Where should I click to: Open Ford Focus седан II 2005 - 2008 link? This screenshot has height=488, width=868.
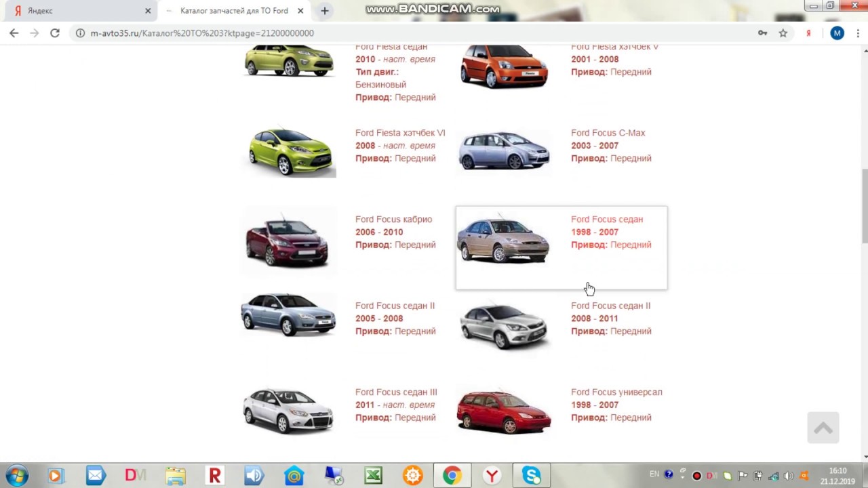point(395,306)
